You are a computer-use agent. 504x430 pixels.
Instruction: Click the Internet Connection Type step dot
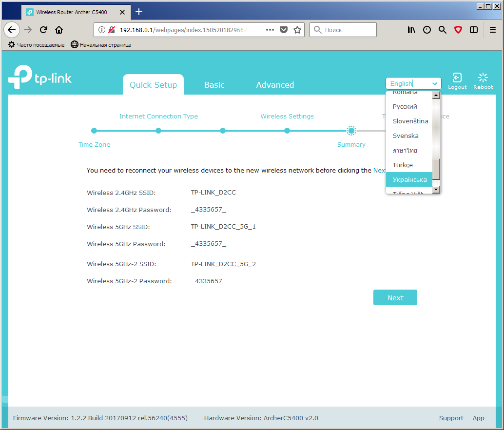[158, 131]
